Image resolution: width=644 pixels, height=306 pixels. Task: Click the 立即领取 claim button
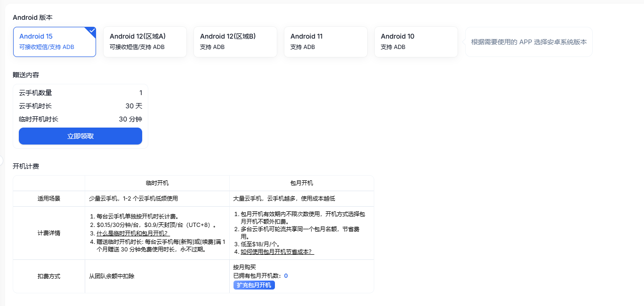coord(80,136)
